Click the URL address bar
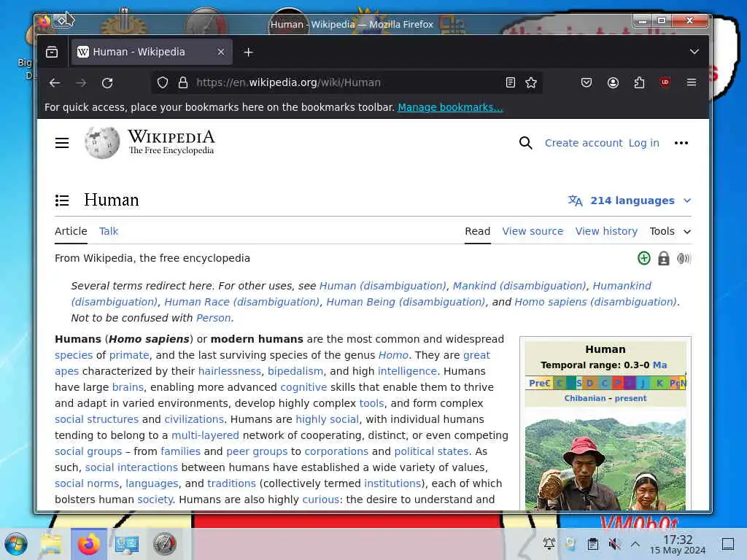The height and width of the screenshot is (560, 747). click(x=347, y=83)
